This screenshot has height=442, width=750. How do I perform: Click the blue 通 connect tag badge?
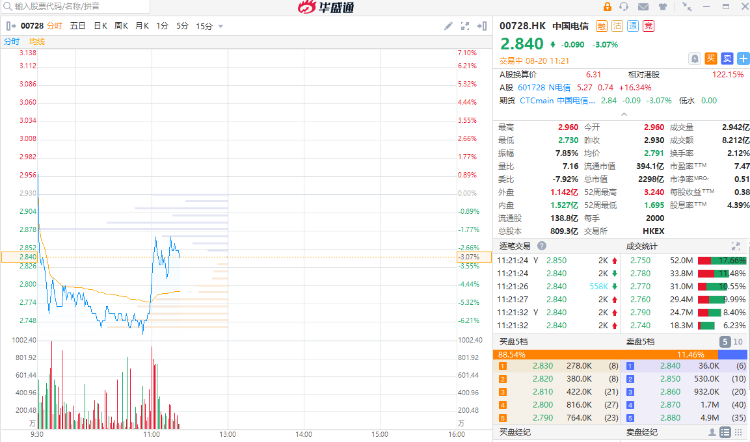coord(633,26)
